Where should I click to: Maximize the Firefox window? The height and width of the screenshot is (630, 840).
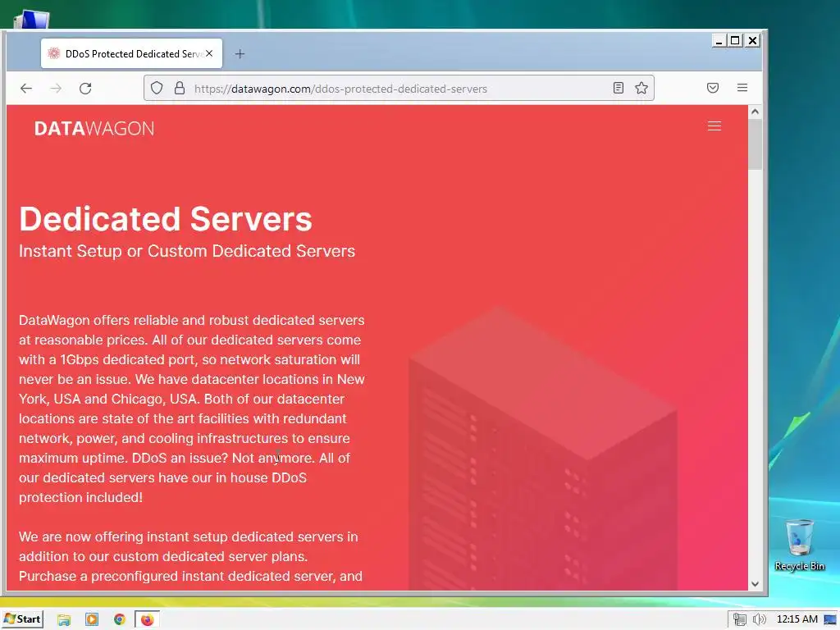tap(736, 41)
